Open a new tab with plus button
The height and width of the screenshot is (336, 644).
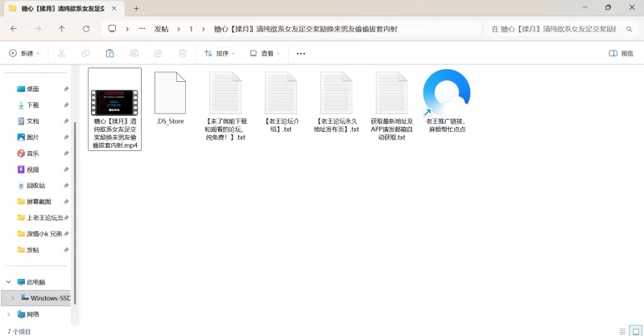click(x=137, y=8)
